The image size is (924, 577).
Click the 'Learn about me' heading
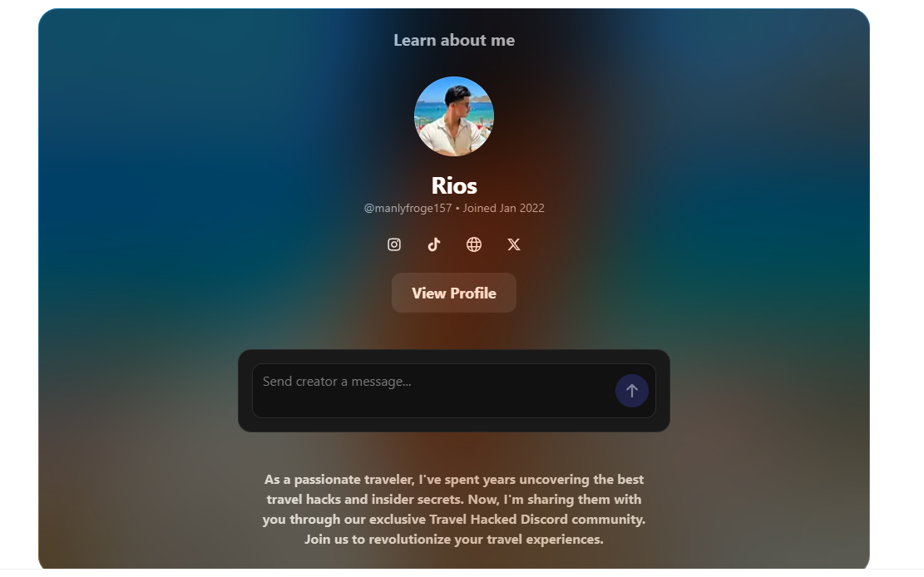(454, 40)
